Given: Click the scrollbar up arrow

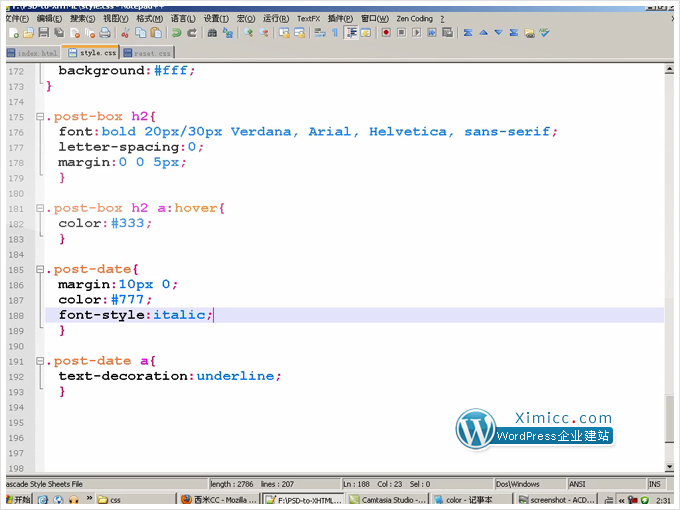Looking at the screenshot, I should coord(669,69).
